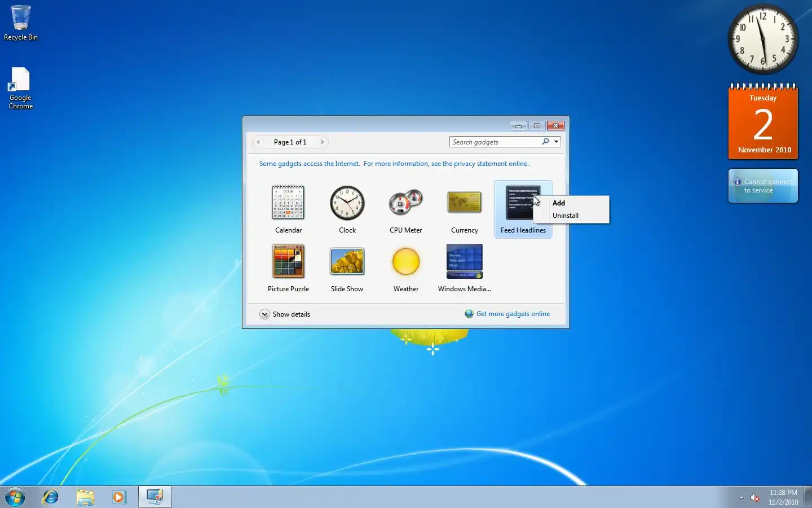The height and width of the screenshot is (508, 812).
Task: Click the 'Page 1 of 1' label
Action: coord(290,142)
